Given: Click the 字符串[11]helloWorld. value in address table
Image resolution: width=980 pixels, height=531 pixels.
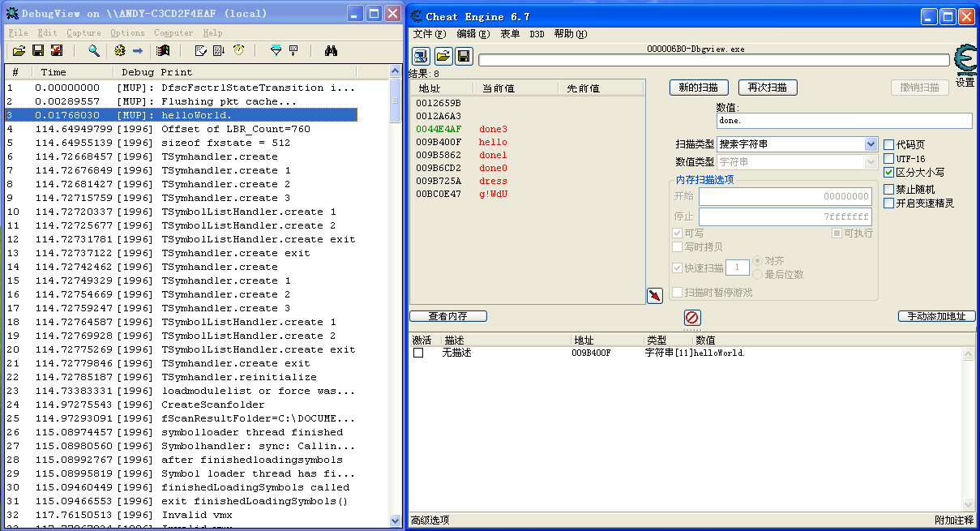Looking at the screenshot, I should coord(695,353).
